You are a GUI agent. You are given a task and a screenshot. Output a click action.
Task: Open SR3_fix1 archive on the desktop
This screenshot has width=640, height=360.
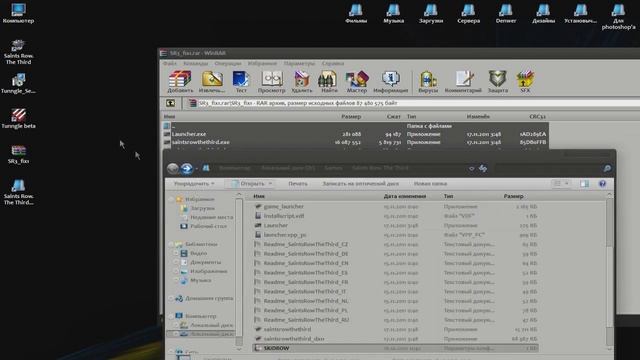[x=18, y=154]
